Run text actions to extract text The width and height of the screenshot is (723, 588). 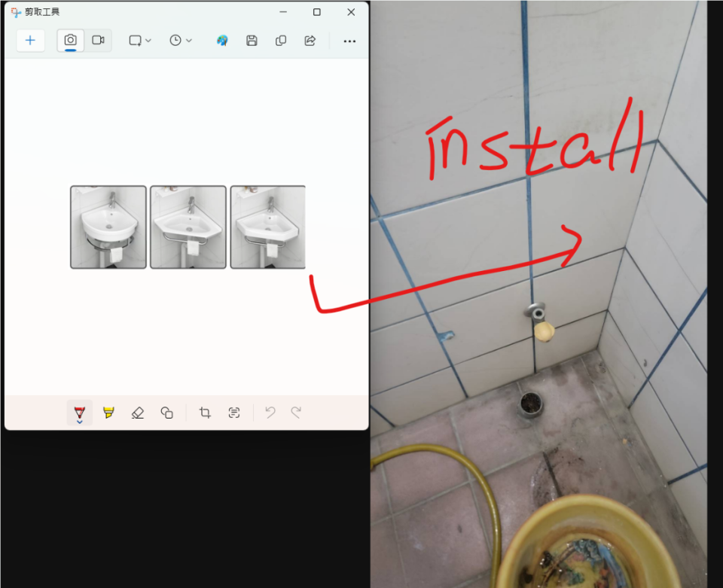[x=234, y=413]
